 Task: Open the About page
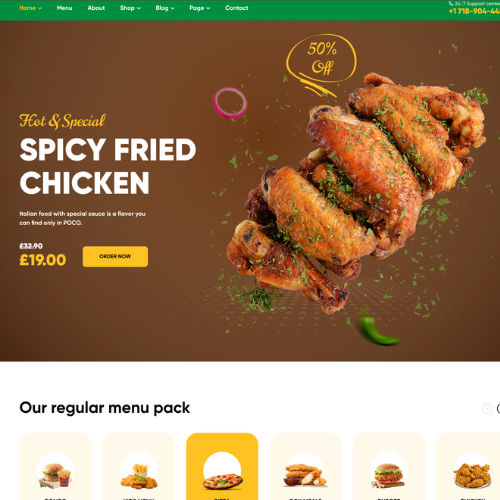click(96, 8)
